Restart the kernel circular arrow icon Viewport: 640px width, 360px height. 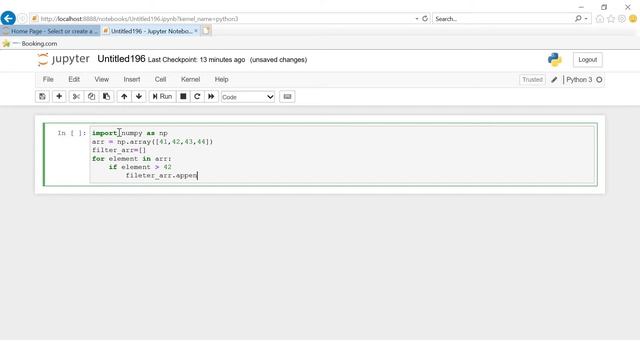coord(197,97)
